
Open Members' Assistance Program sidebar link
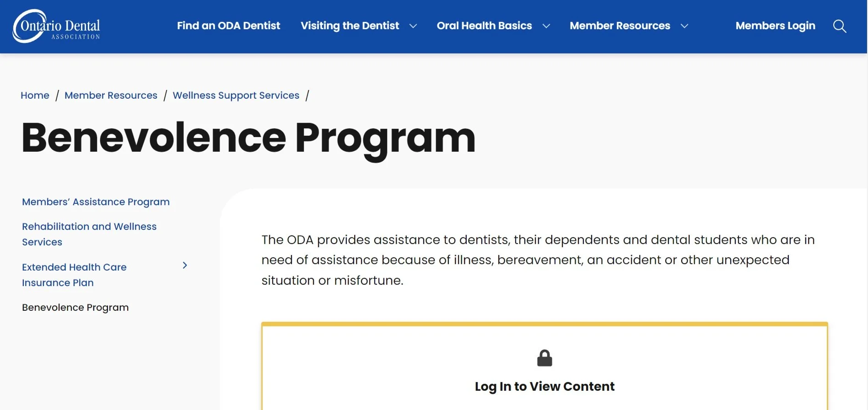(96, 202)
